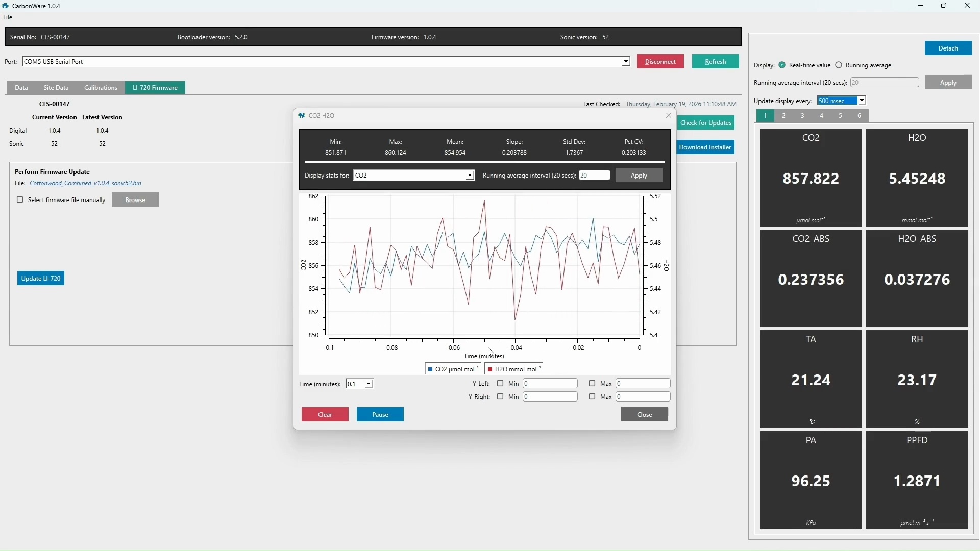Click the CO2 H2O dialog title icon

click(302, 116)
